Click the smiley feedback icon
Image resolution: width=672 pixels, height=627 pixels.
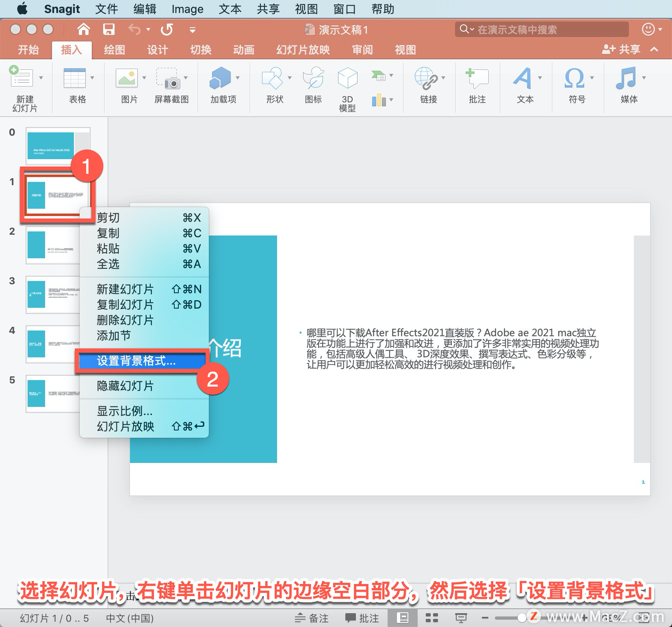(x=648, y=29)
